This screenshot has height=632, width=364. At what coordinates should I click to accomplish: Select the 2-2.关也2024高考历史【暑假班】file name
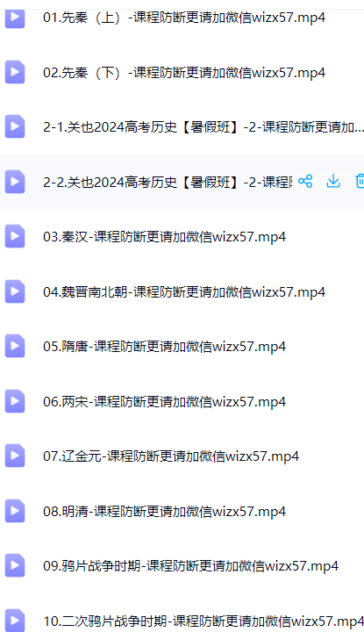[x=168, y=183]
